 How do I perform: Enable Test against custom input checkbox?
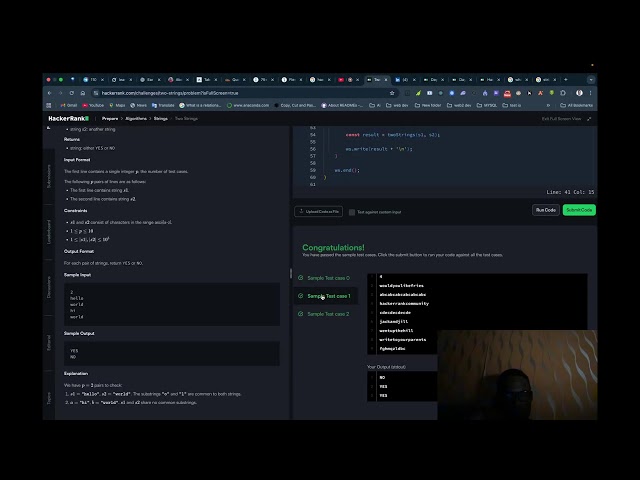(x=352, y=212)
